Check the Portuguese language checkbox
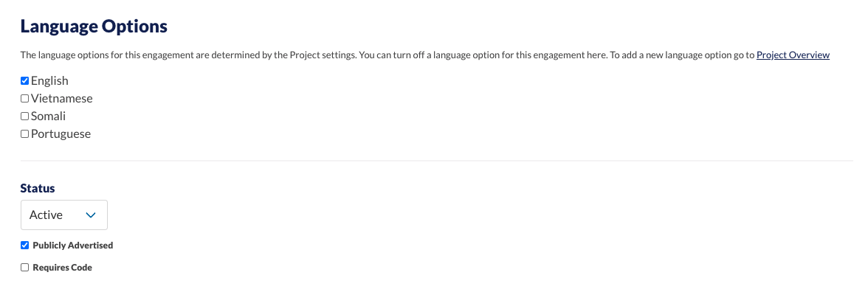 coord(24,134)
